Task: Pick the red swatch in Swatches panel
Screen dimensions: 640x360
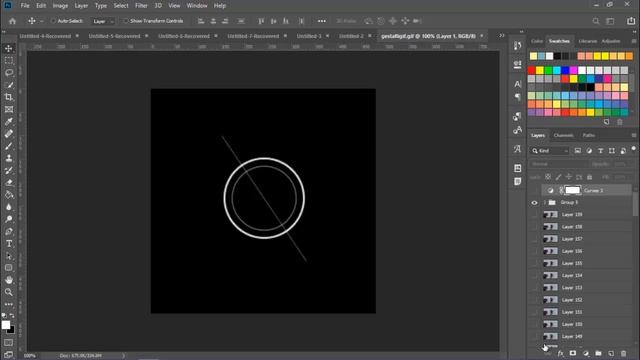Action: coord(531,70)
